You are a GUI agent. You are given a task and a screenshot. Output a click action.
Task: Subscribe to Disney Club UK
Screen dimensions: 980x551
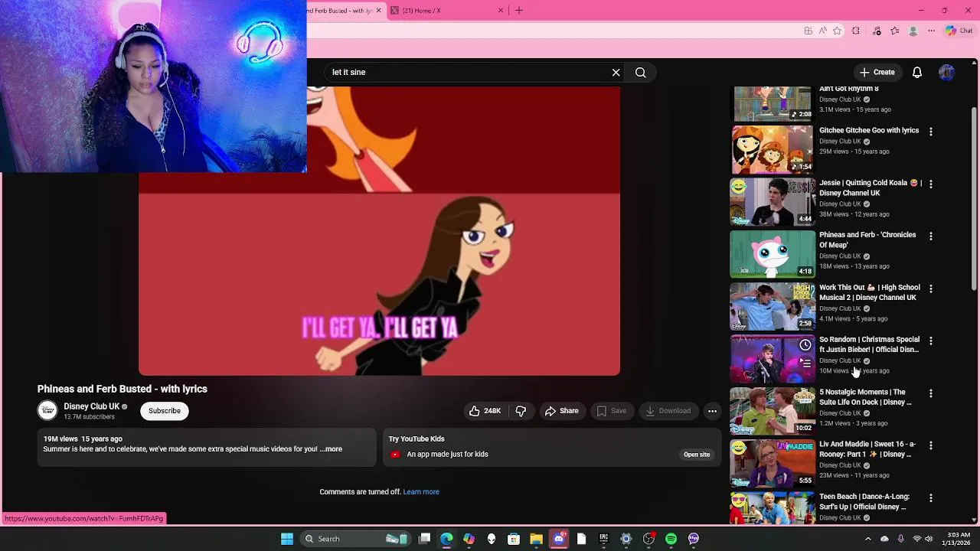coord(165,411)
